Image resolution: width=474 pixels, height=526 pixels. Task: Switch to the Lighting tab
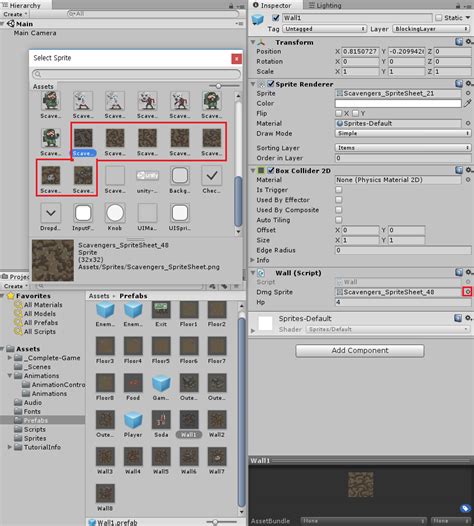(x=325, y=5)
